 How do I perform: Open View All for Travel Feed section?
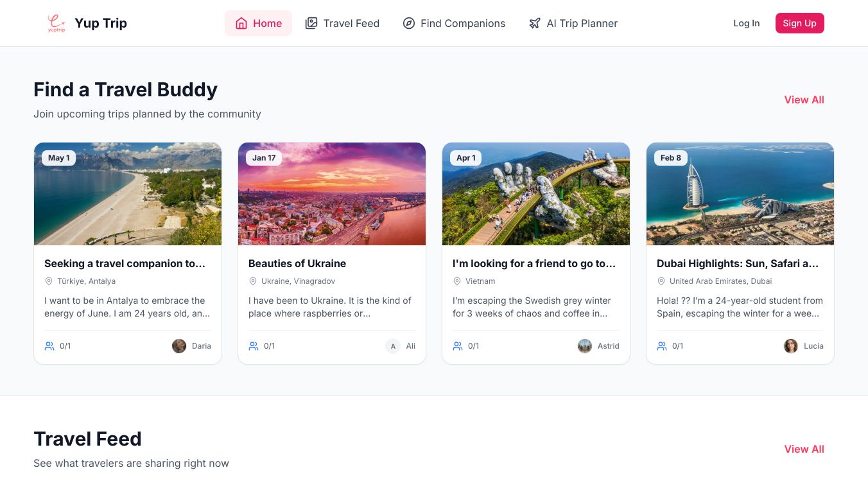click(x=804, y=449)
